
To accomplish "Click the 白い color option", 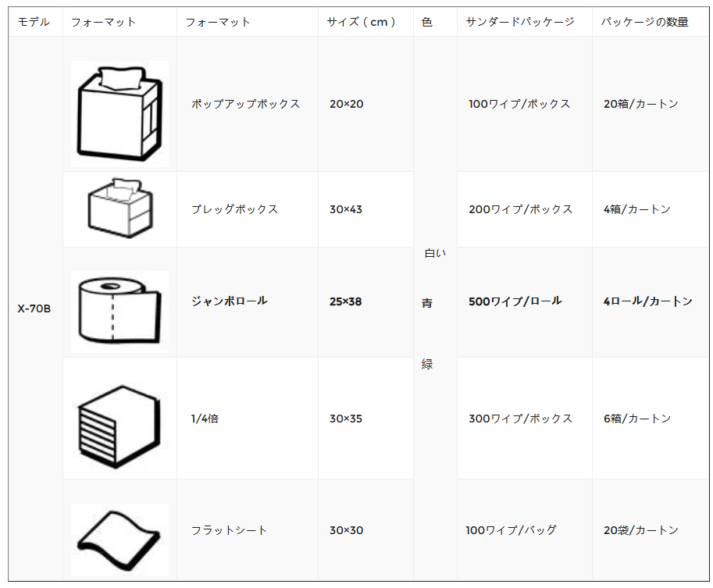I will [435, 253].
